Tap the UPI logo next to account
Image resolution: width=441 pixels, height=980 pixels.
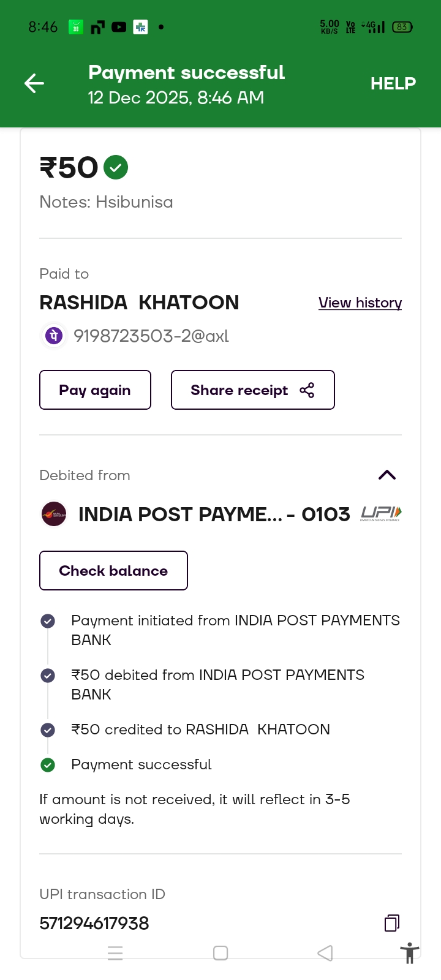point(381,513)
